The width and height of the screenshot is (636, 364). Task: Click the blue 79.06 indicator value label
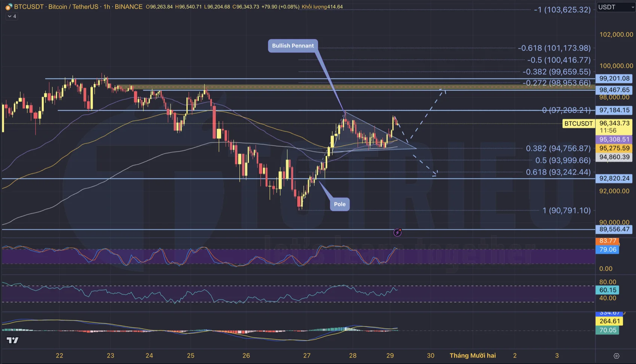coord(608,250)
